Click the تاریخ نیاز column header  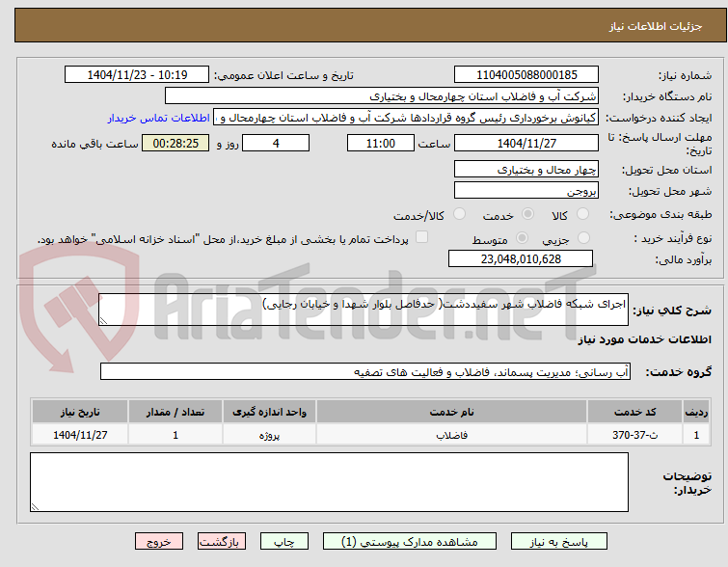[x=80, y=412]
